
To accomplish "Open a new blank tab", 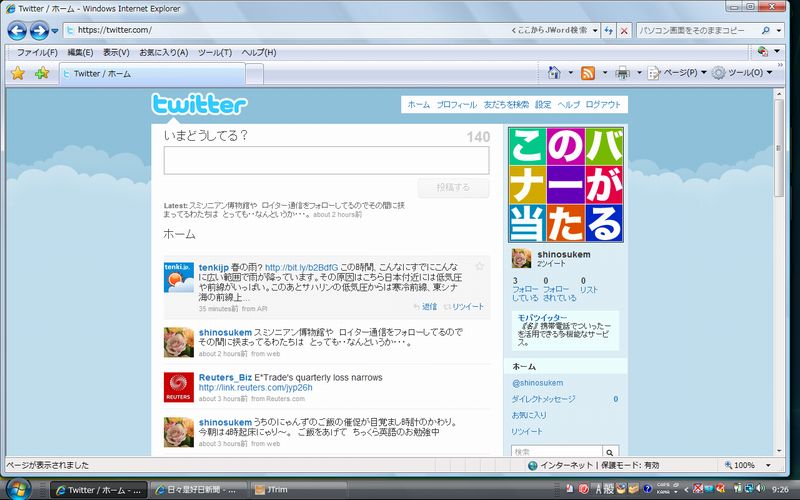I will [255, 74].
